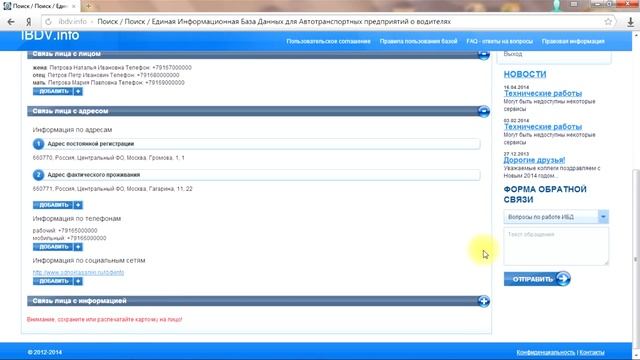Open FAQ - ответы на вопросы

pos(500,41)
